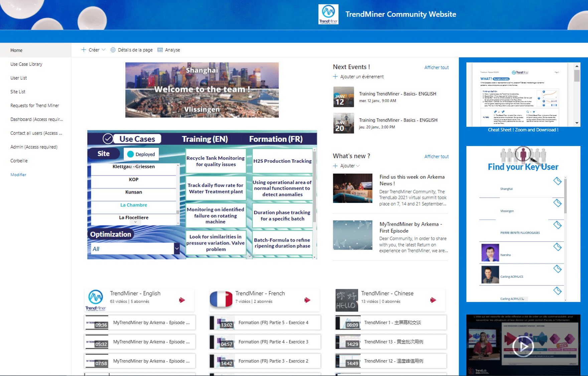Select the Use Cases tab

pos(137,139)
